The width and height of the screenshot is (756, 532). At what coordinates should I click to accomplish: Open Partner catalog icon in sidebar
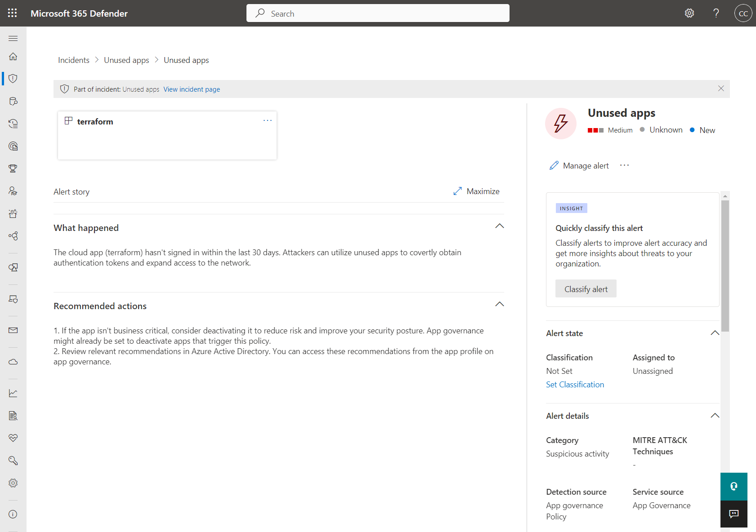(13, 236)
